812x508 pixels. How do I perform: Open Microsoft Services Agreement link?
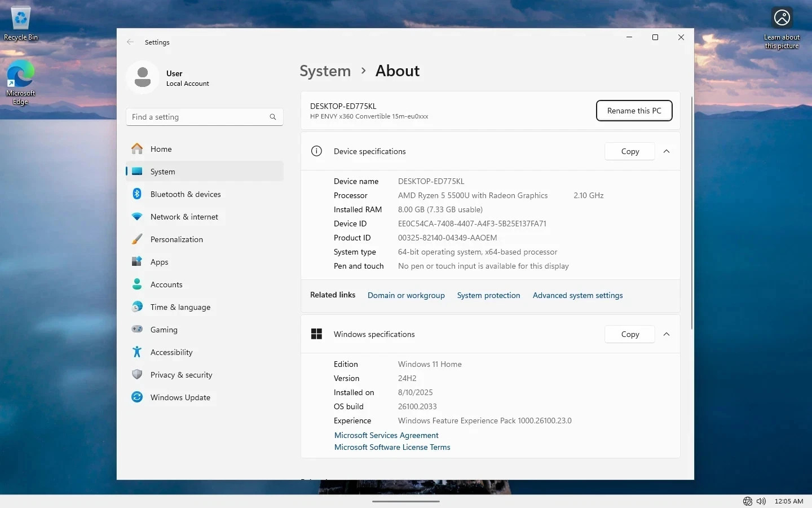(386, 435)
